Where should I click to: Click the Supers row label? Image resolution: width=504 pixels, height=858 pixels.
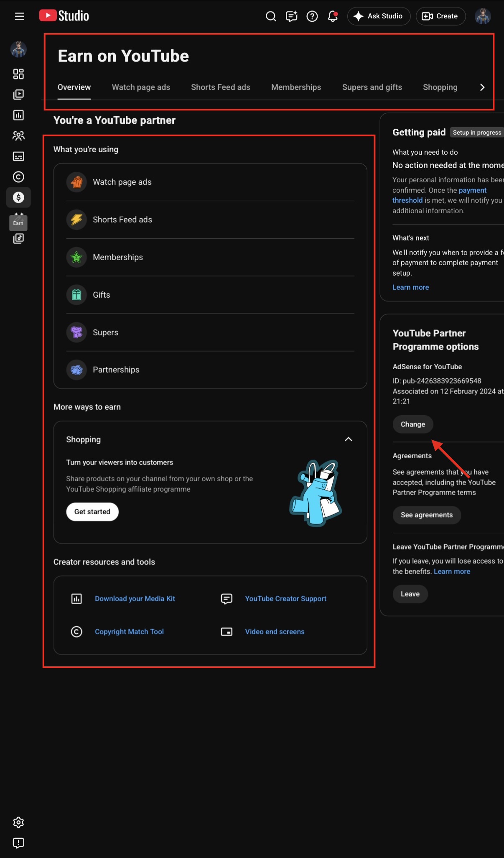point(105,332)
